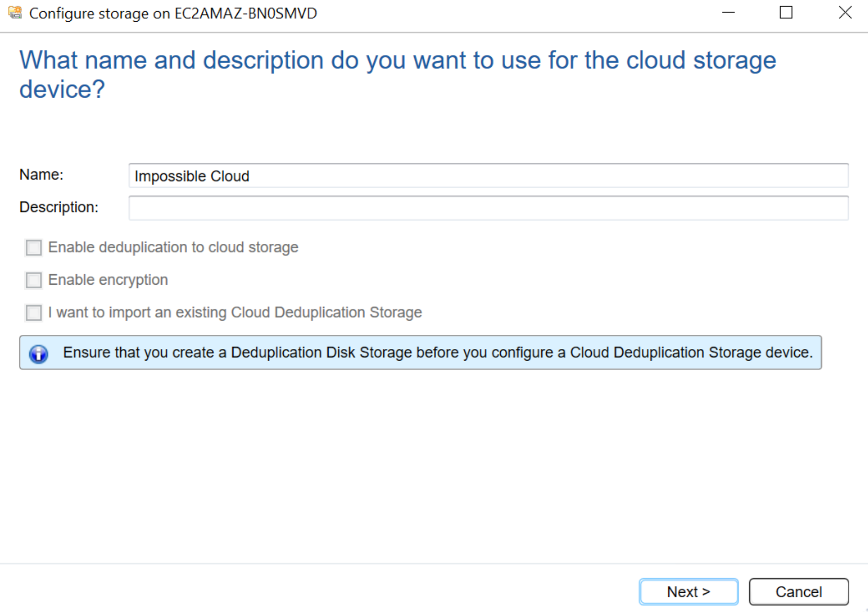Click the Name: label

(41, 174)
